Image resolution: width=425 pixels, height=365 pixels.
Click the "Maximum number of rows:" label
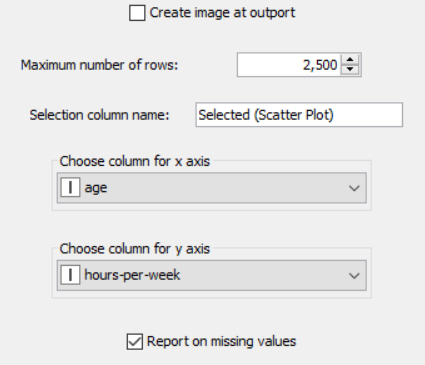coord(100,65)
